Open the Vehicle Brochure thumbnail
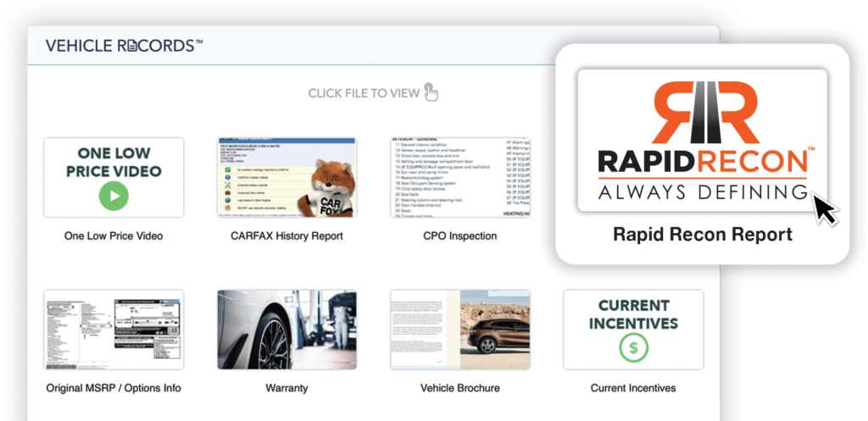 pyautogui.click(x=460, y=330)
